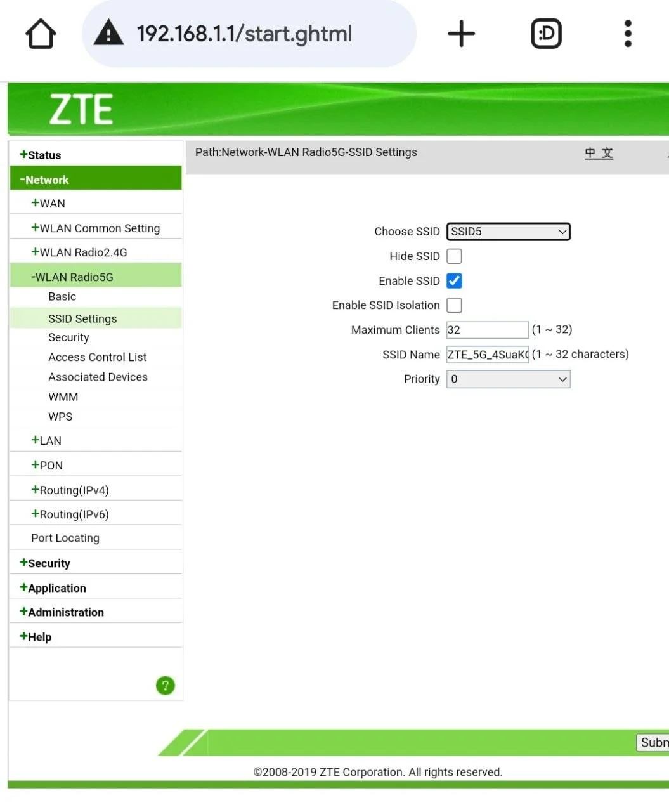Expand WLAN Common Setting

coord(96,228)
